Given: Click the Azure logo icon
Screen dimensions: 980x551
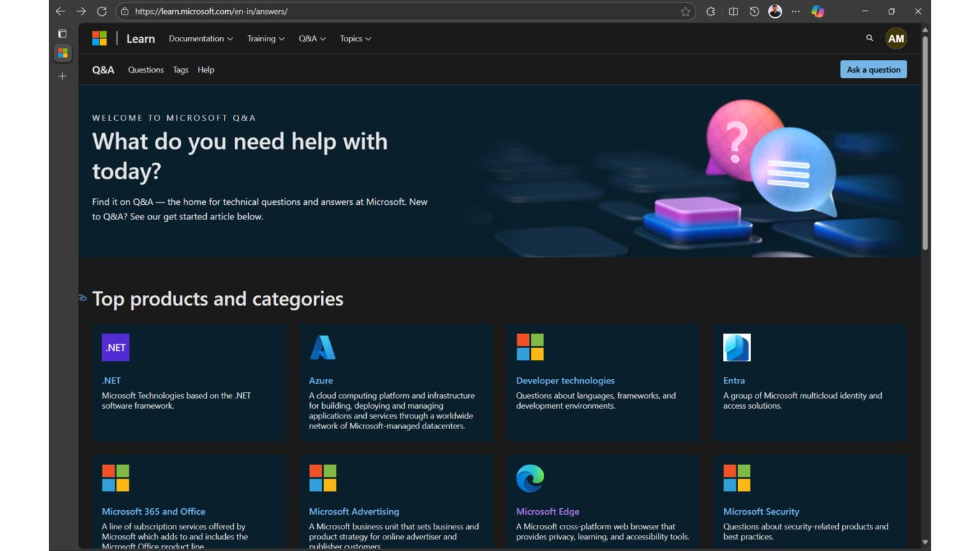Looking at the screenshot, I should click(x=322, y=347).
